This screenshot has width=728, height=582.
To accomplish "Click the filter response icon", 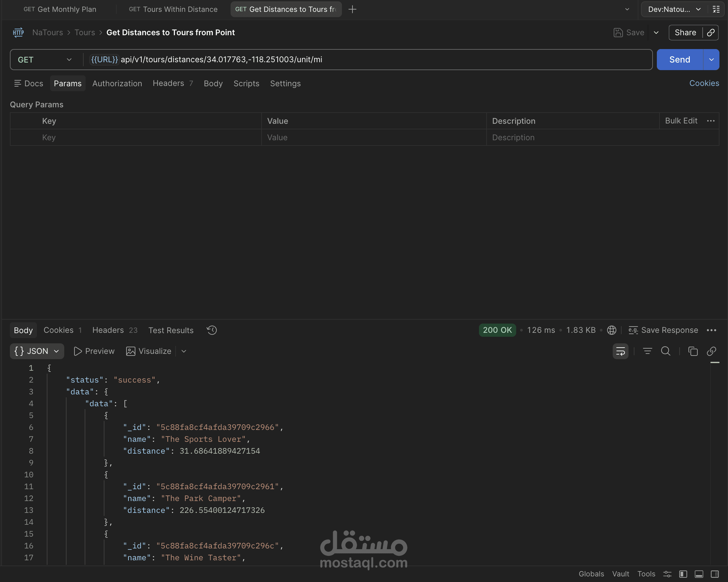I will coord(647,351).
